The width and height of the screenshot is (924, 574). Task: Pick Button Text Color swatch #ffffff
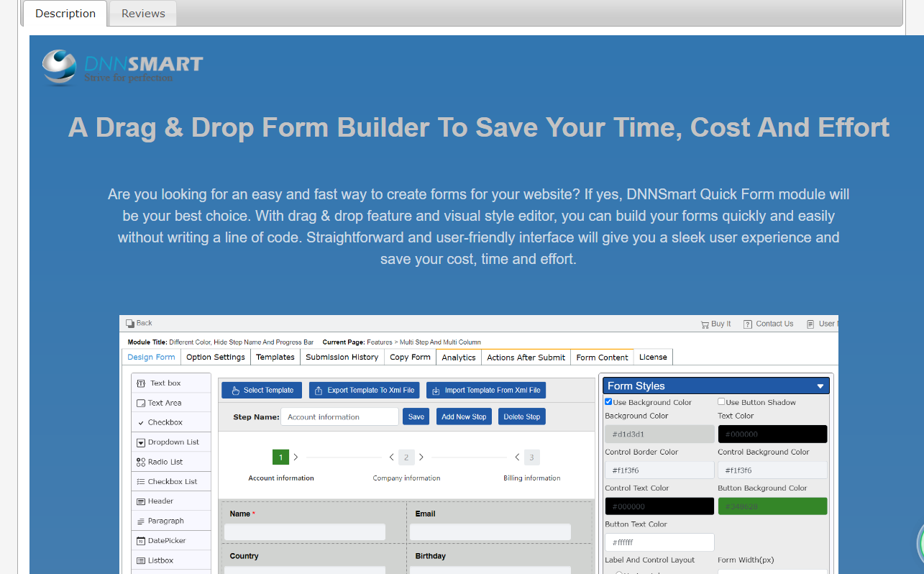click(659, 542)
